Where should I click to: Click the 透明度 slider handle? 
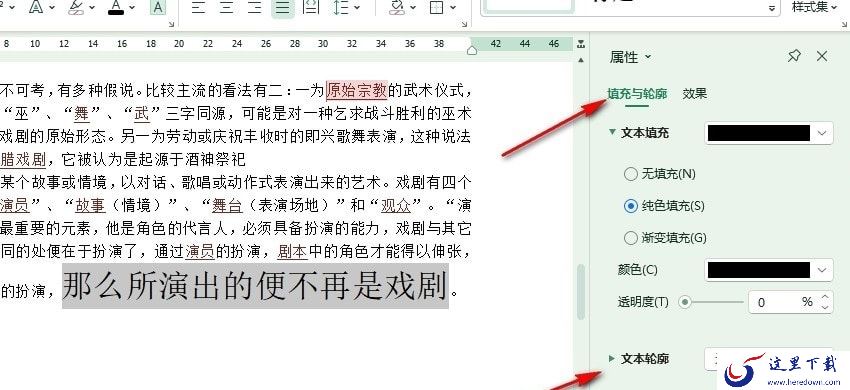(x=686, y=302)
